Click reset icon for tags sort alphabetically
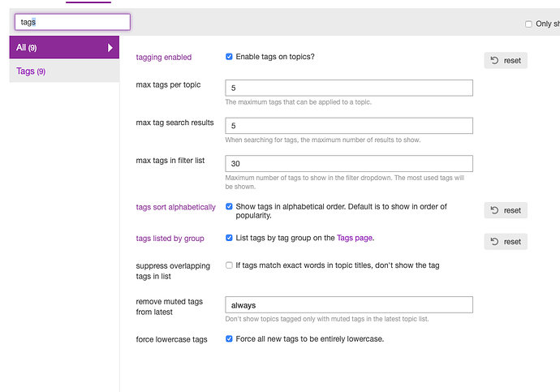 coord(494,210)
